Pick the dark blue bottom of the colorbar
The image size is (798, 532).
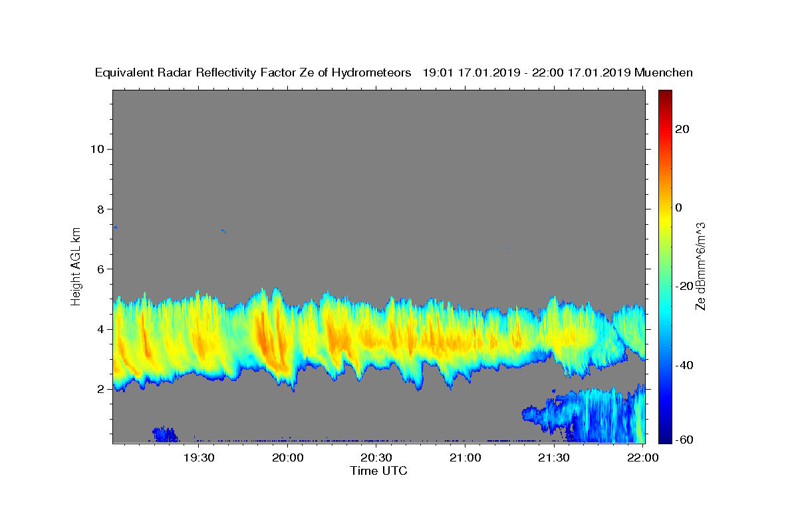(x=664, y=436)
